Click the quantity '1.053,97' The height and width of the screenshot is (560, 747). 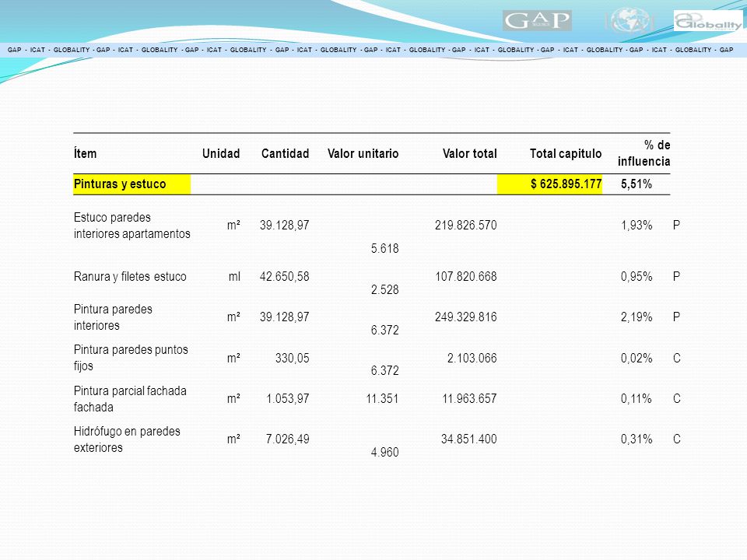pos(288,398)
